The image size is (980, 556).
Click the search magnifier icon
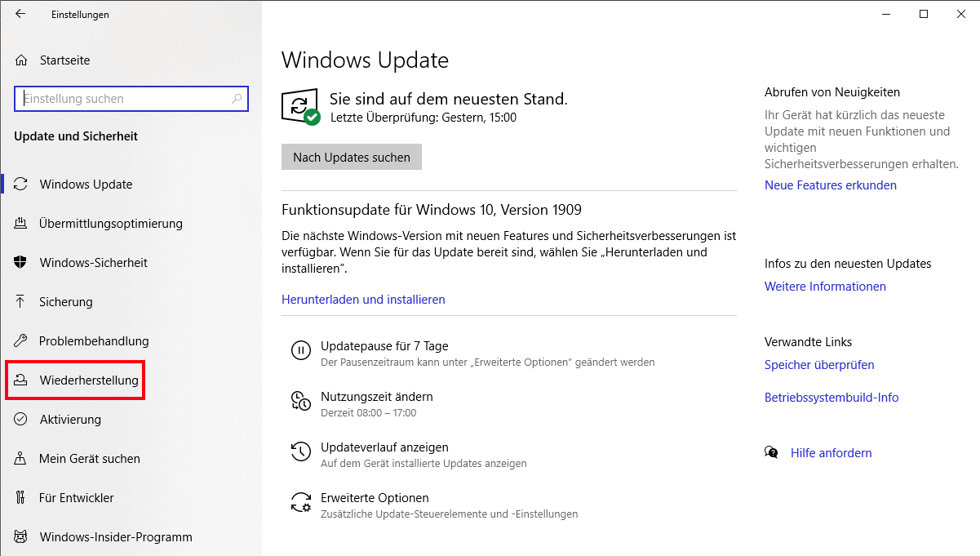coord(237,99)
